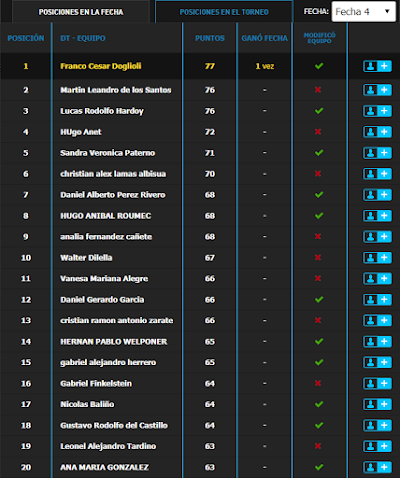Click green checkmark in Sandra Veronica Paterno row

point(319,153)
